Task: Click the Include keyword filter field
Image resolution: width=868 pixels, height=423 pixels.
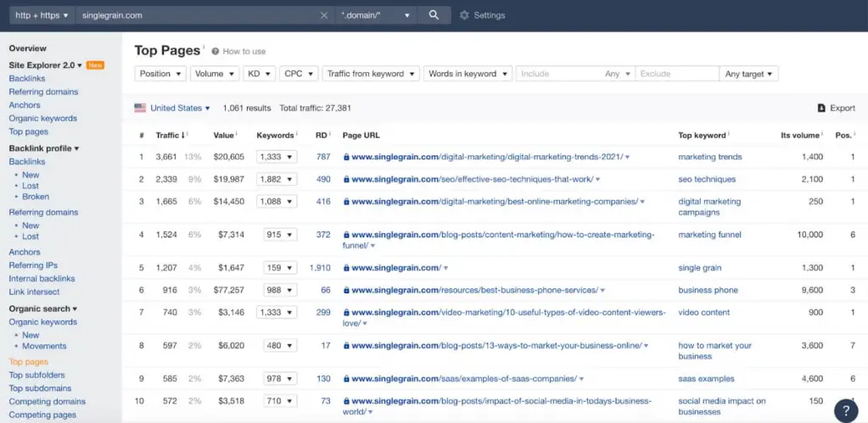Action: pos(560,74)
